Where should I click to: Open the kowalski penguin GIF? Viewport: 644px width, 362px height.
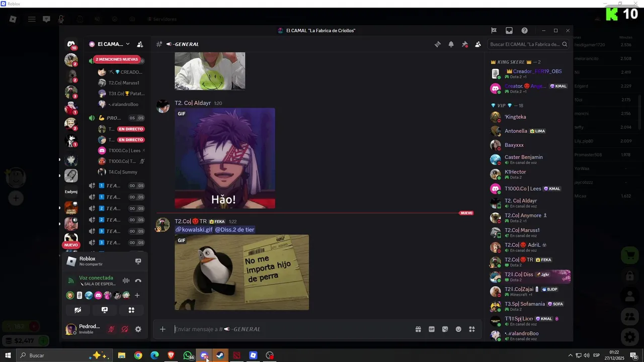pos(242,273)
